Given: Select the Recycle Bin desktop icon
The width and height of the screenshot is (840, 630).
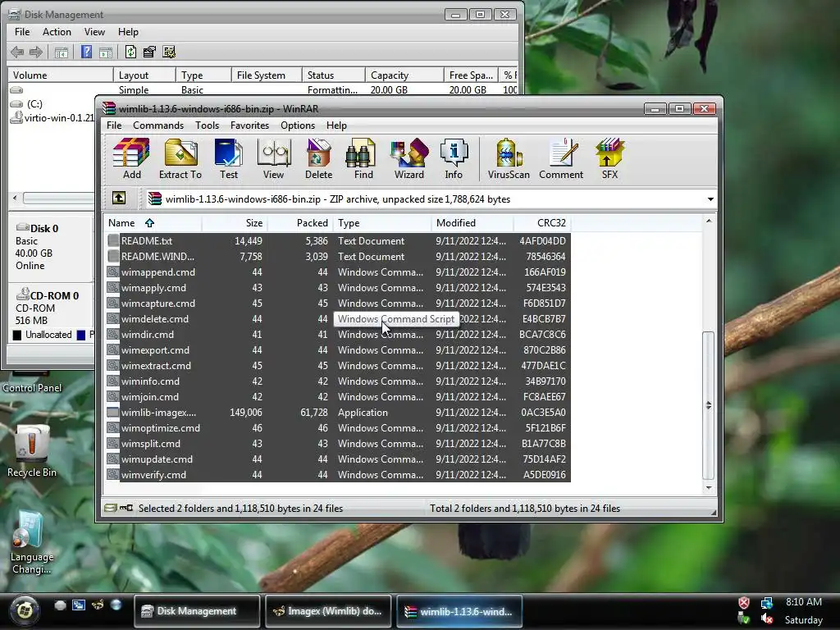Looking at the screenshot, I should [32, 450].
